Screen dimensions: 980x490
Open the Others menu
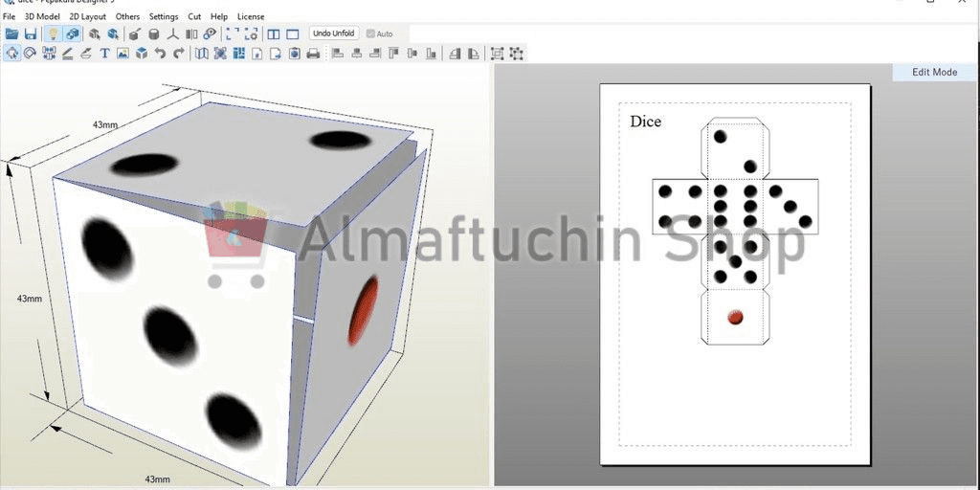127,16
